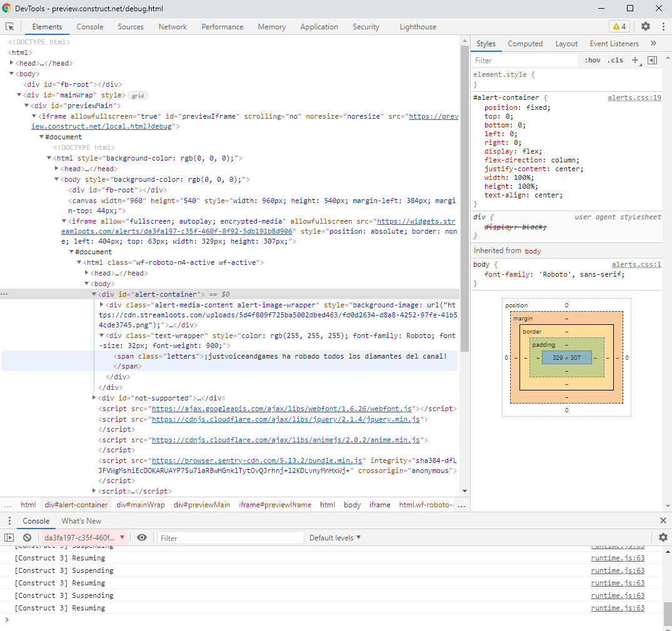Switch to the Computed styles tab
Screen dimensions: 672x631
[x=525, y=44]
